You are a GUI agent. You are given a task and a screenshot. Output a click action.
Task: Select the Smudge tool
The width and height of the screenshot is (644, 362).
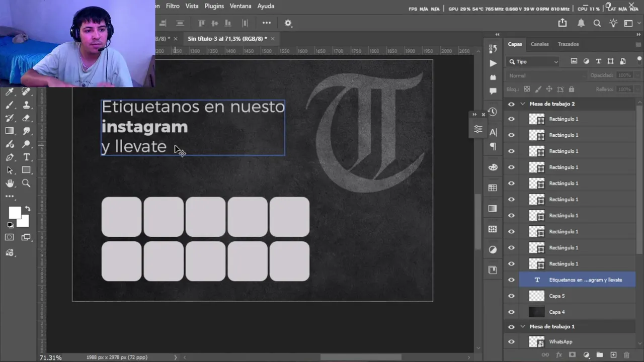point(26,131)
